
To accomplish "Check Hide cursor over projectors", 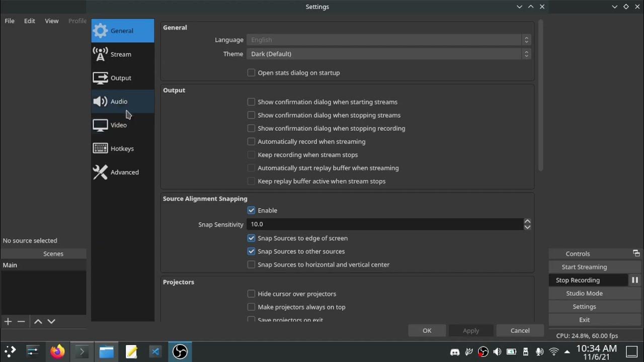I will coord(252,294).
